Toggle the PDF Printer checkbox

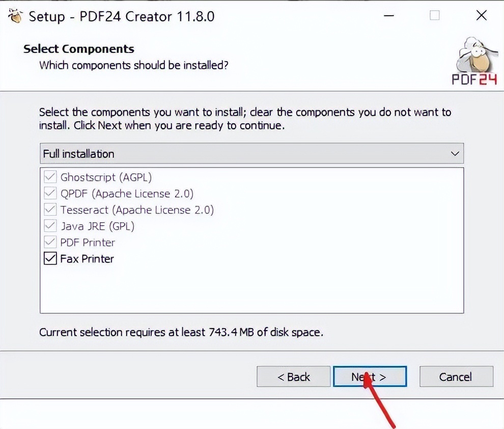click(50, 242)
